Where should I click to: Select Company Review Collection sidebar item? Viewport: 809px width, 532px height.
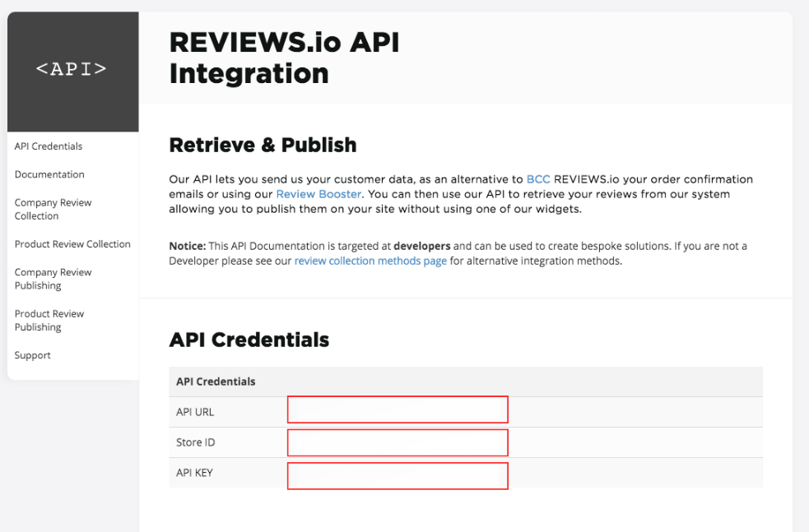(x=53, y=209)
